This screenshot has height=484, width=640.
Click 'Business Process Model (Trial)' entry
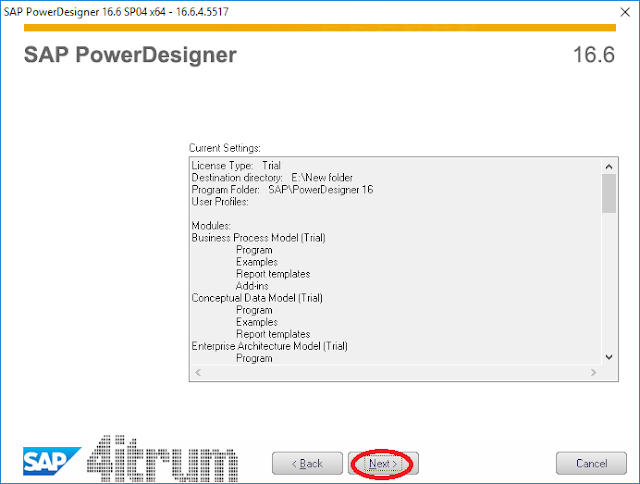[258, 238]
